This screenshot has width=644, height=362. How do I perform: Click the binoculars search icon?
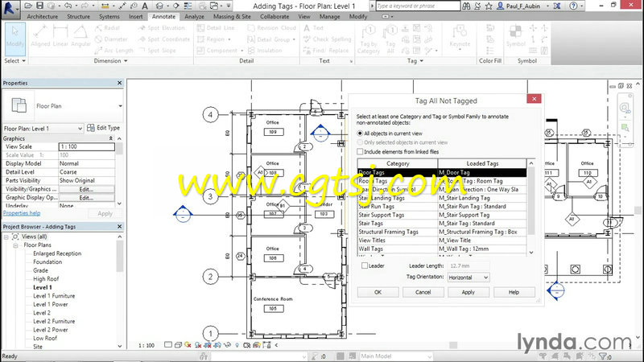pyautogui.click(x=466, y=6)
